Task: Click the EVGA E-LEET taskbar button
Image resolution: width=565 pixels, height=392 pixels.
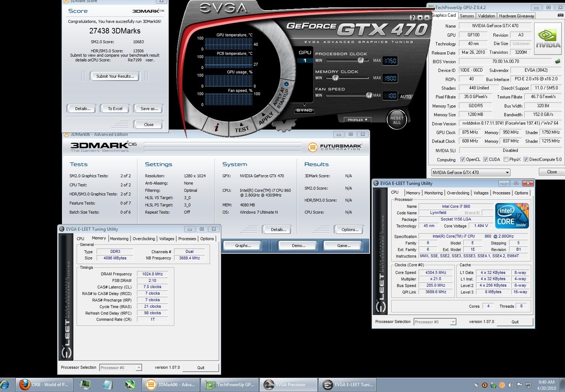Action: [x=347, y=385]
